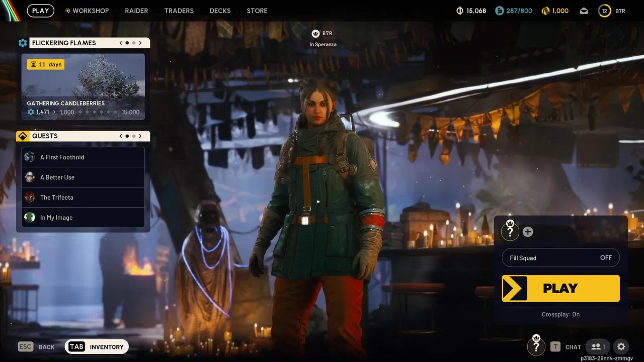This screenshot has height=362, width=644.
Task: Click the candleberries progress bar
Action: pyautogui.click(x=98, y=112)
